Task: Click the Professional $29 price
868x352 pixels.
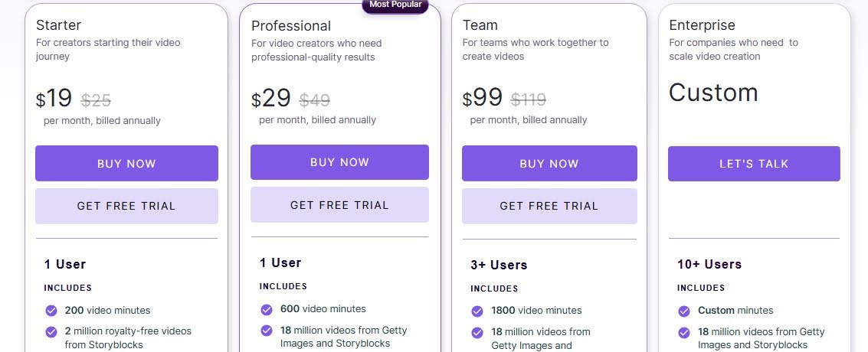Action: (x=272, y=99)
